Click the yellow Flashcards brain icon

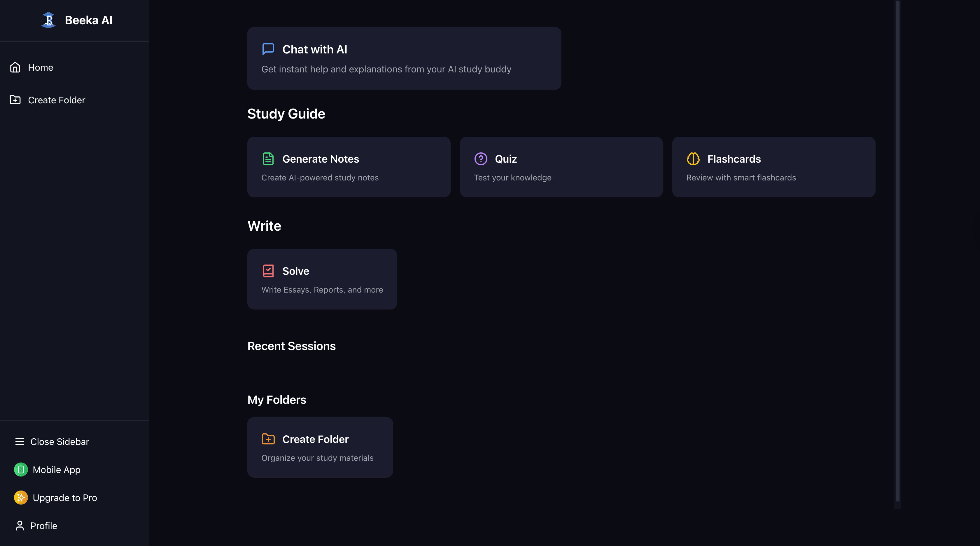click(693, 159)
